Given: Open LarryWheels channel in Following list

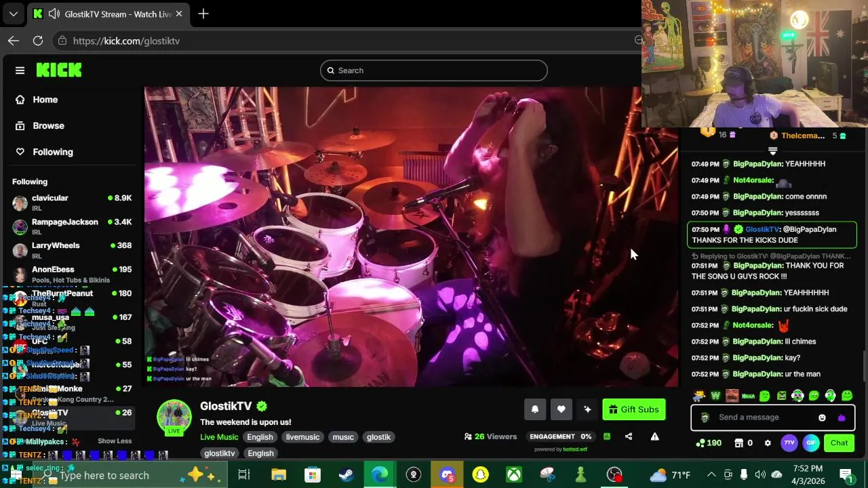Looking at the screenshot, I should pyautogui.click(x=71, y=250).
